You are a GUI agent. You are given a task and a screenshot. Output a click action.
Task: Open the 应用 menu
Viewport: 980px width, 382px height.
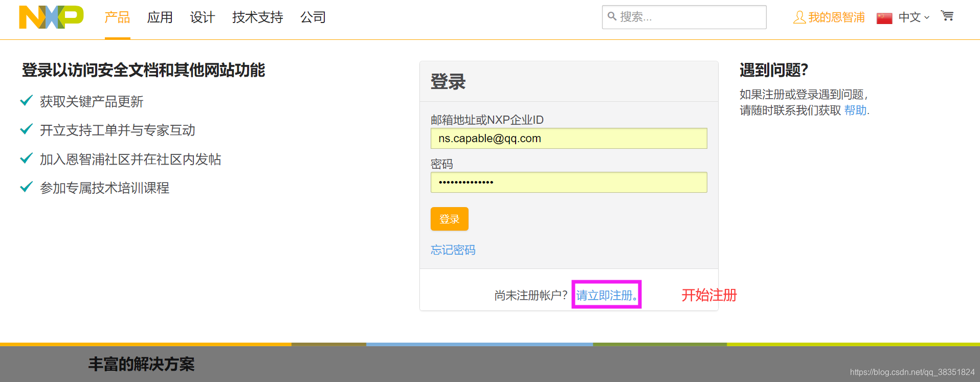click(x=160, y=17)
